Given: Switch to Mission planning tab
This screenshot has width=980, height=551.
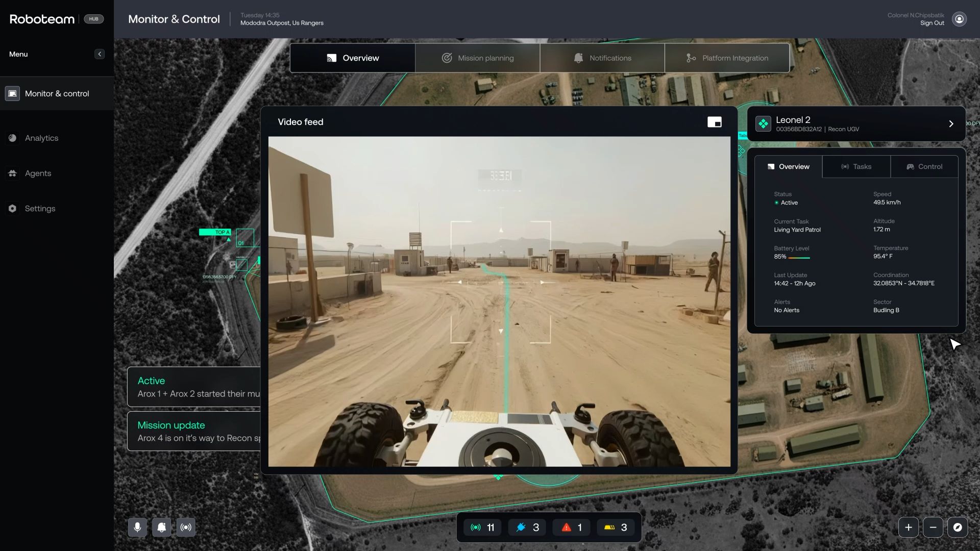Looking at the screenshot, I should pyautogui.click(x=477, y=58).
